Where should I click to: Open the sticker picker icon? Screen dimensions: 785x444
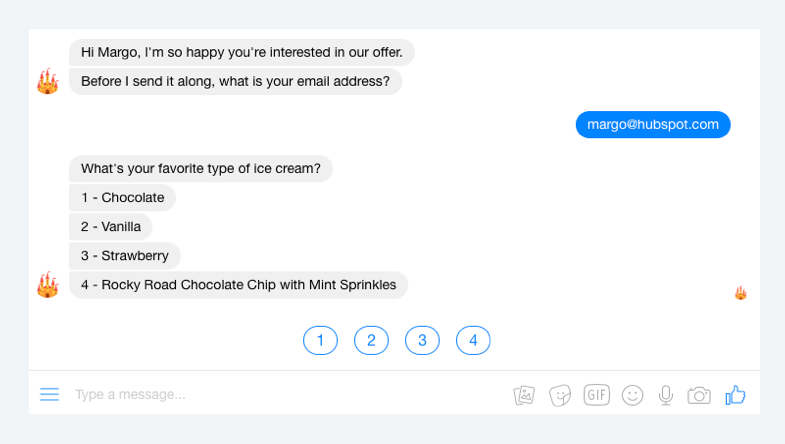pos(560,395)
